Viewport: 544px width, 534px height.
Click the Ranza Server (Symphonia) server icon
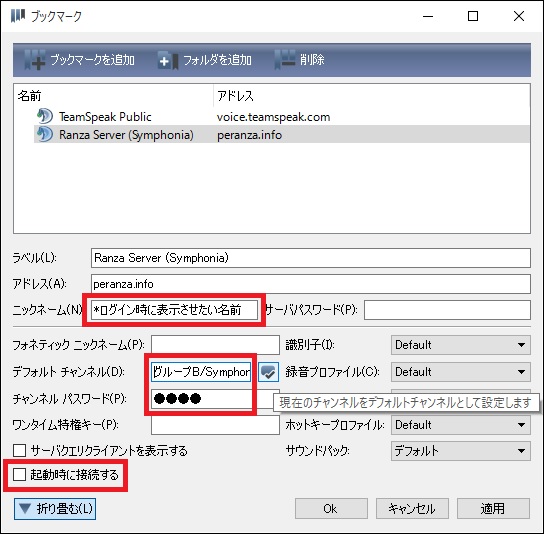[x=45, y=134]
